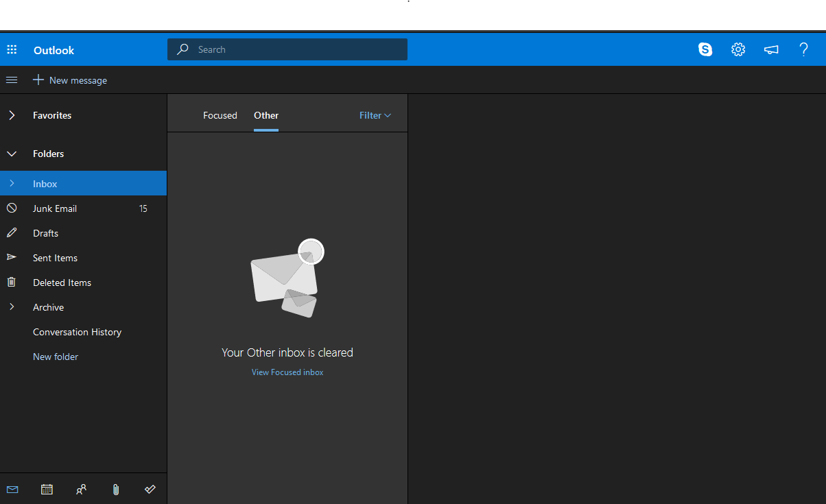Toggle the hamburger navigation pane icon

tap(12, 80)
